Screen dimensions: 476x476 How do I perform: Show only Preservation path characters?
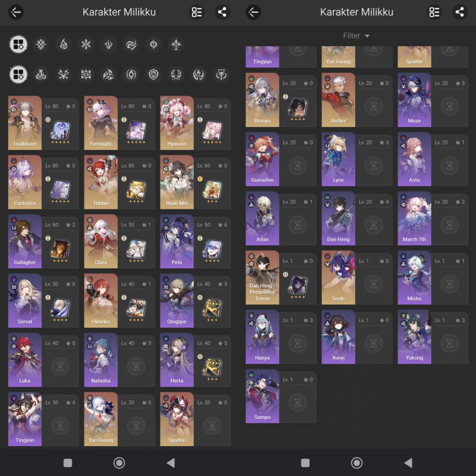pyautogui.click(x=153, y=74)
